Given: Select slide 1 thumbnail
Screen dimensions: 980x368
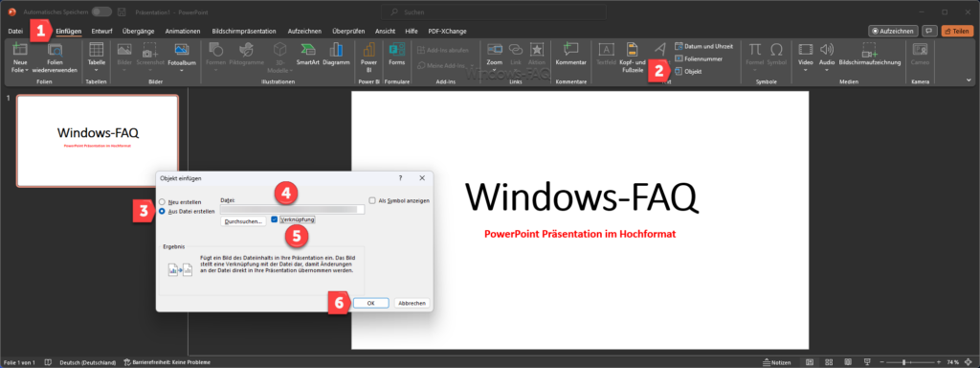Looking at the screenshot, I should pos(98,141).
